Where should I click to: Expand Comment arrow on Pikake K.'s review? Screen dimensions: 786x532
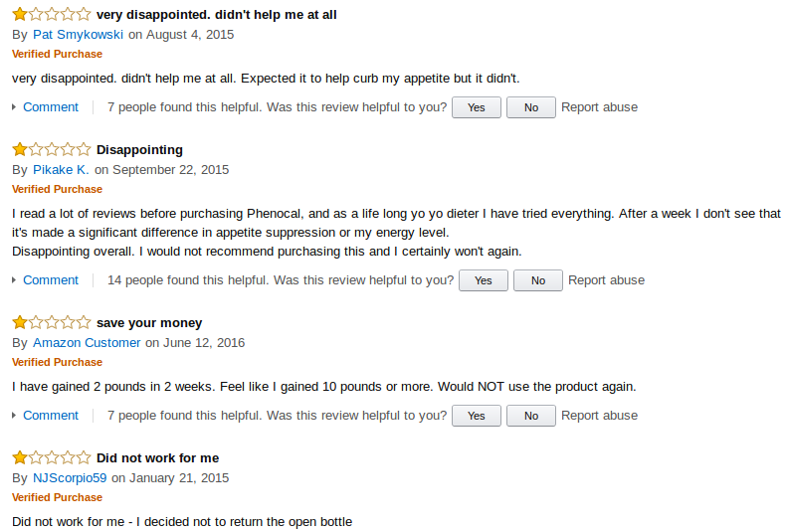click(14, 280)
